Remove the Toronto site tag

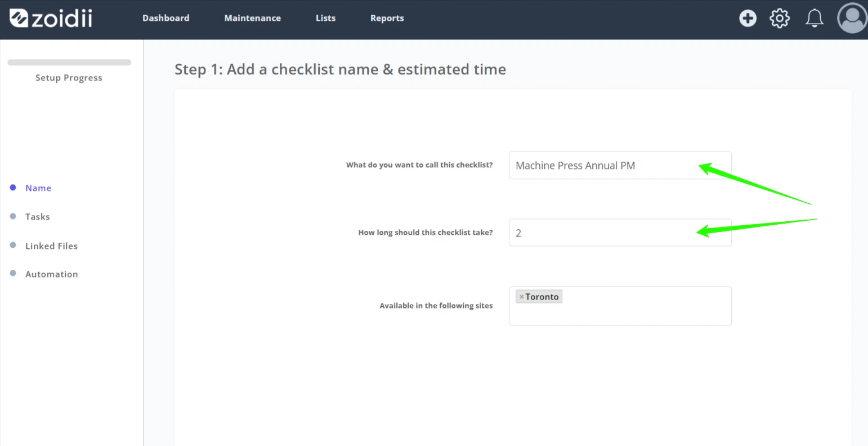(521, 297)
